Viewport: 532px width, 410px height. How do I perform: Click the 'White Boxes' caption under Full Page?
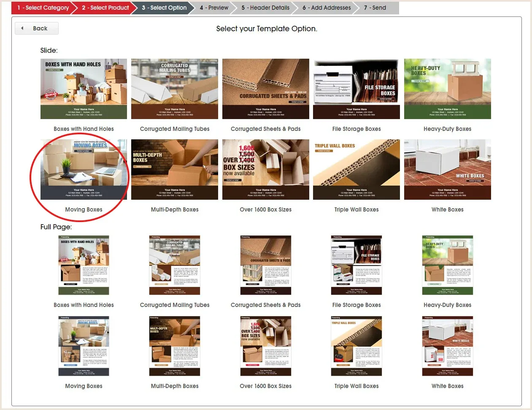coord(448,386)
